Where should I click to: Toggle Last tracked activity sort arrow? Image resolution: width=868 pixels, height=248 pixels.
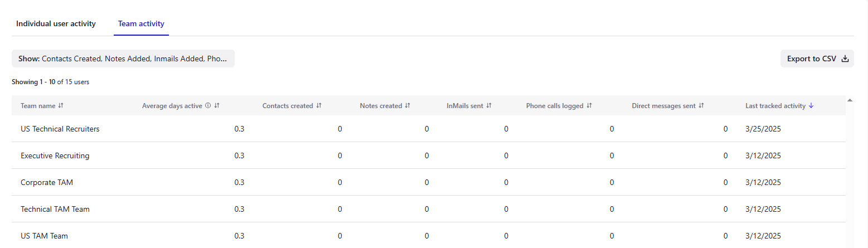point(811,106)
